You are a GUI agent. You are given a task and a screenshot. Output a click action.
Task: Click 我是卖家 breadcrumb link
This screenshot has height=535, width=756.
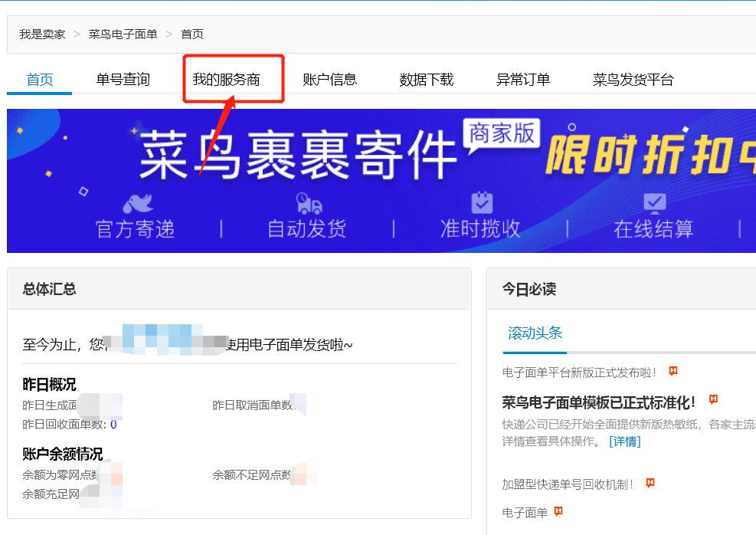coord(42,34)
